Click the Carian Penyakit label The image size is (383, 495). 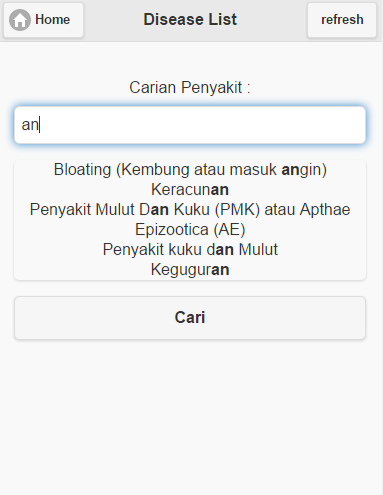[190, 88]
